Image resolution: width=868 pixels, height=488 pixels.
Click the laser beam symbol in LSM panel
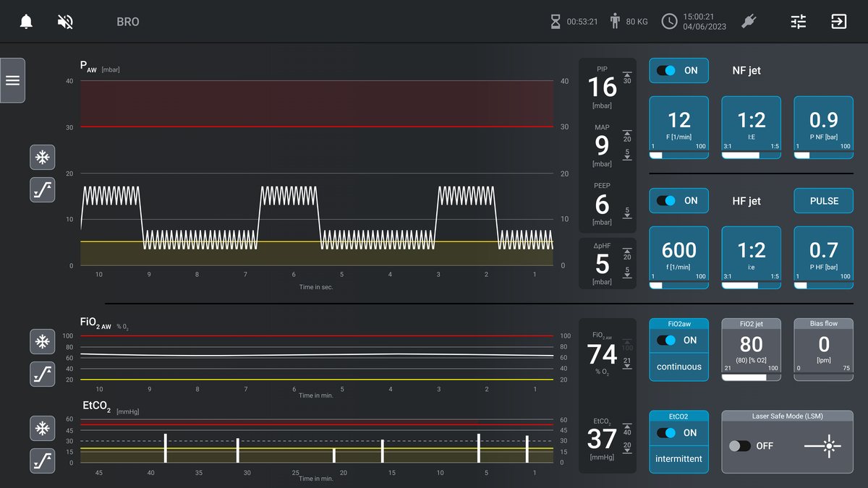tap(822, 446)
